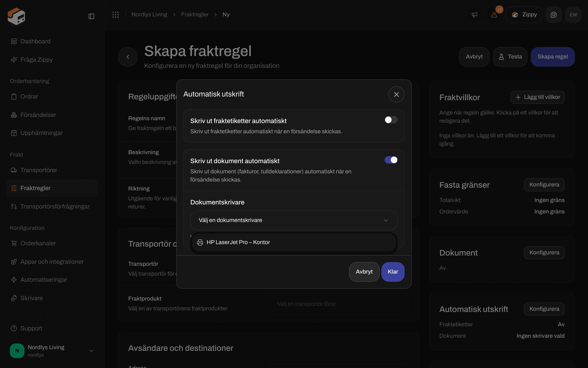Enable Skriv ut fraktetiketter automatiskt toggle
This screenshot has height=368, width=588.
pos(391,120)
